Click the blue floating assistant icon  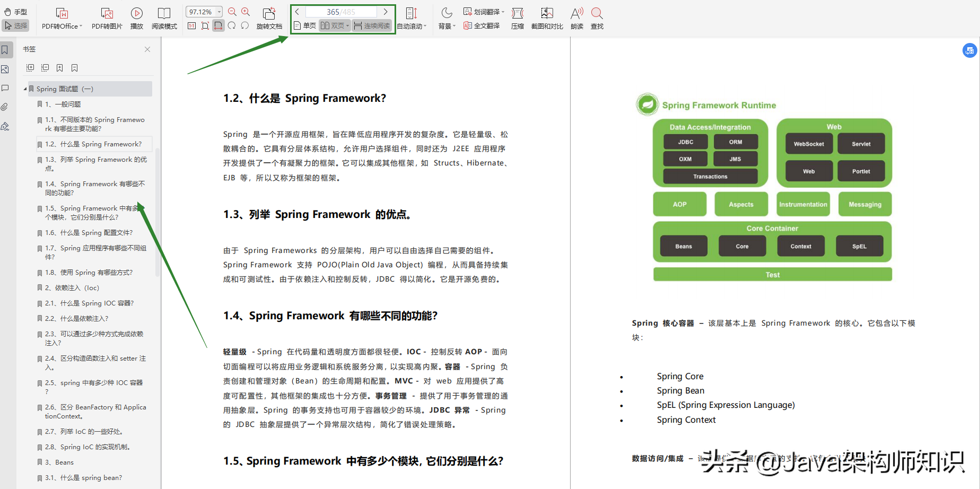click(x=969, y=50)
